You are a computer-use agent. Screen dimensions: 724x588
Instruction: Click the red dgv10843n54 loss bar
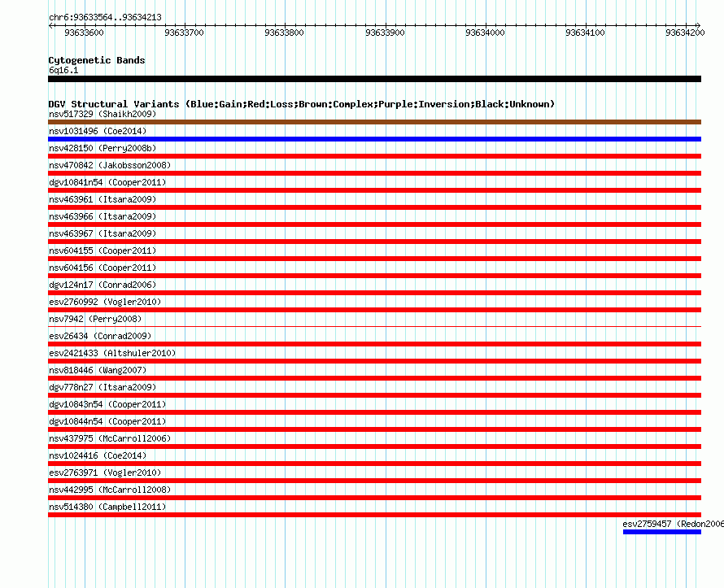pyautogui.click(x=374, y=412)
